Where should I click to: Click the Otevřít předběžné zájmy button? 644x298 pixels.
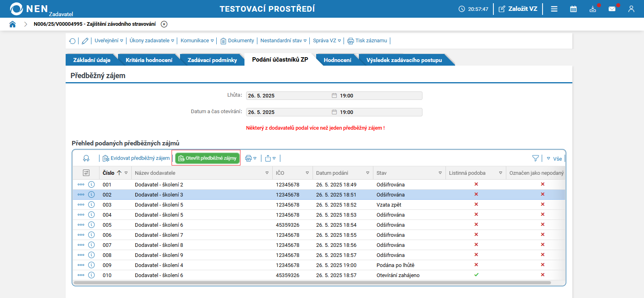click(207, 158)
